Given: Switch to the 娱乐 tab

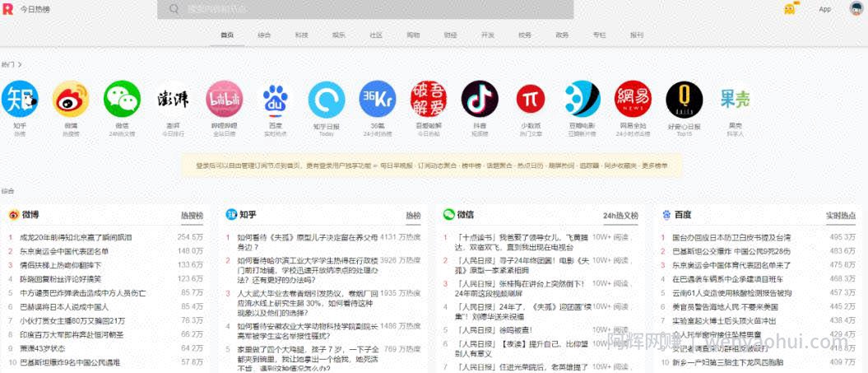Looking at the screenshot, I should [x=339, y=35].
